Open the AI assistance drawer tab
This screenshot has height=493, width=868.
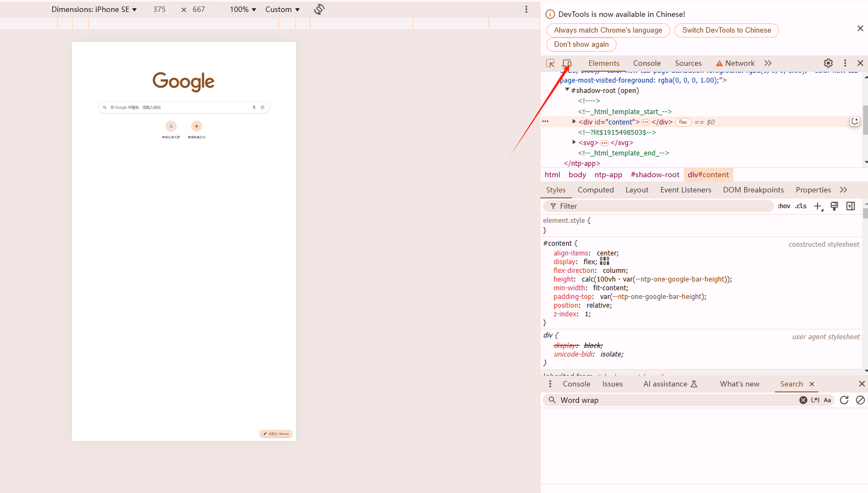[x=670, y=384]
